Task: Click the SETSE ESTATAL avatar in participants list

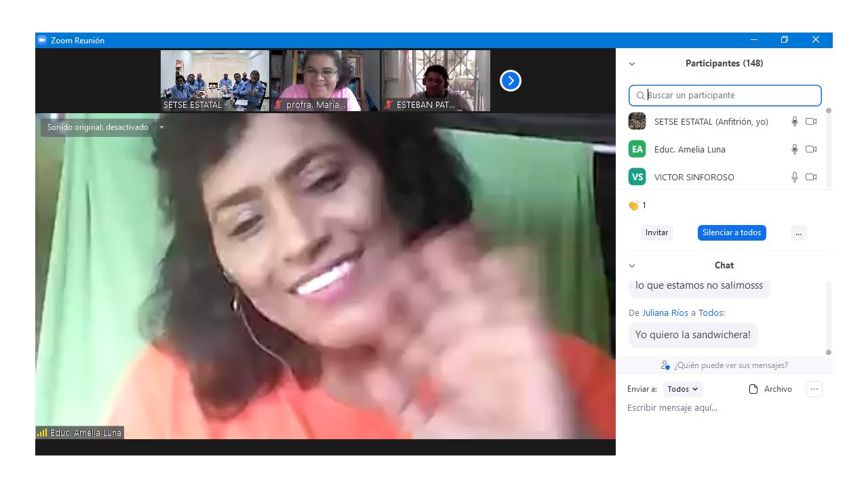Action: click(x=637, y=121)
